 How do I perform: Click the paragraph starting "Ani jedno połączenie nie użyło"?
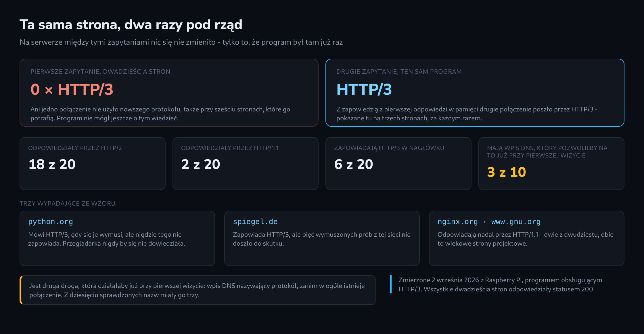pyautogui.click(x=160, y=114)
